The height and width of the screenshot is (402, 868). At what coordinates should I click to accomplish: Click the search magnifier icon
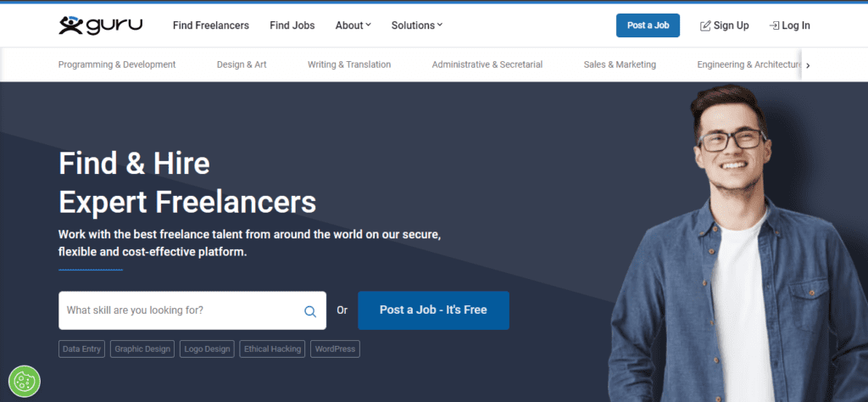tap(310, 311)
